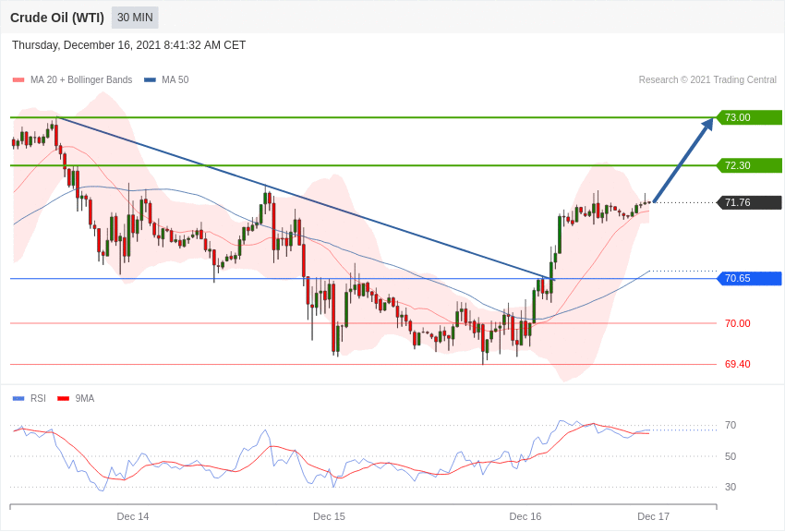785x532 pixels.
Task: Click the Dec 15 date axis label
Action: [329, 516]
